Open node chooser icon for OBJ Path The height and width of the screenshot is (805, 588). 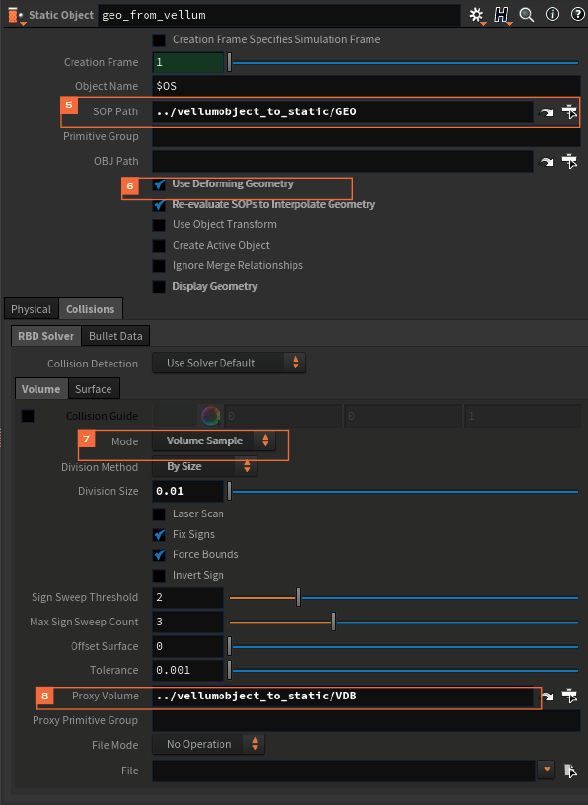click(569, 162)
